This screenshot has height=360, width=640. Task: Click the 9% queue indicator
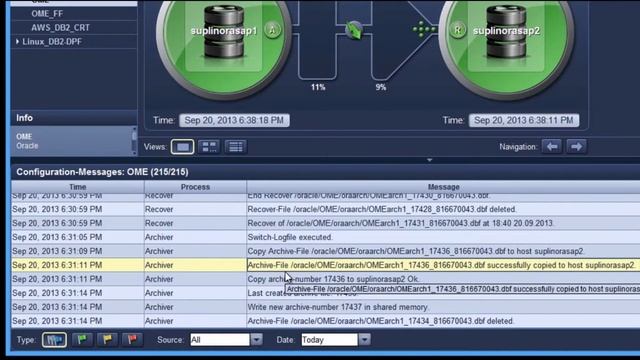(380, 87)
